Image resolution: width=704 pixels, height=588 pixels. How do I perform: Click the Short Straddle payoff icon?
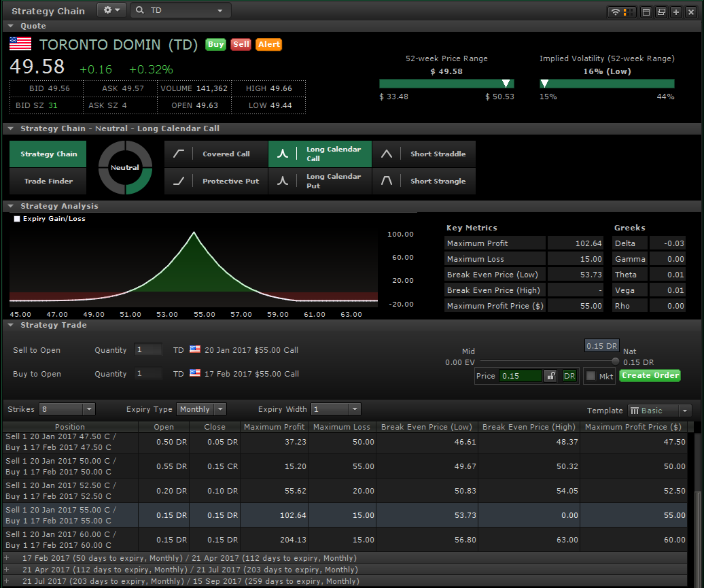point(387,154)
